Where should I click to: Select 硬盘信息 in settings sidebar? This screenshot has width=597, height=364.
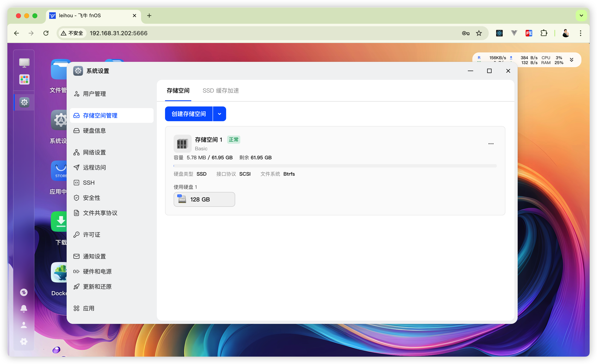tap(94, 131)
